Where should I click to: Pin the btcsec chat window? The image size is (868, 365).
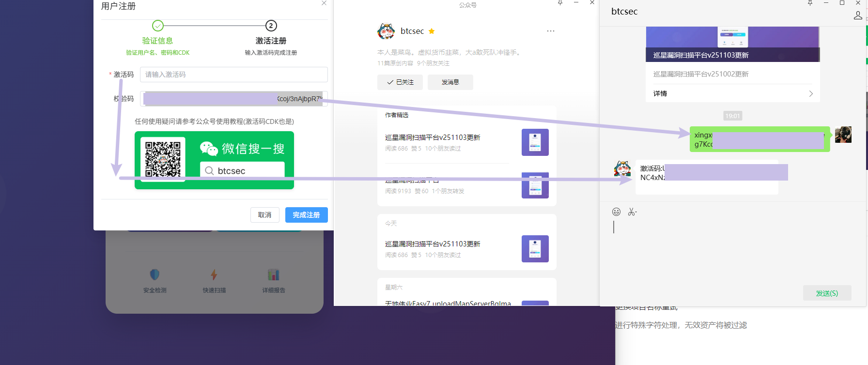pos(810,3)
